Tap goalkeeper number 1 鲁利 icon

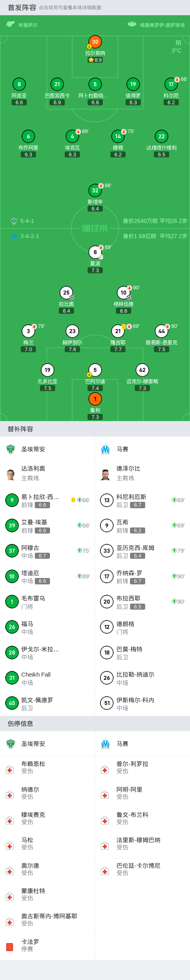[x=95, y=399]
